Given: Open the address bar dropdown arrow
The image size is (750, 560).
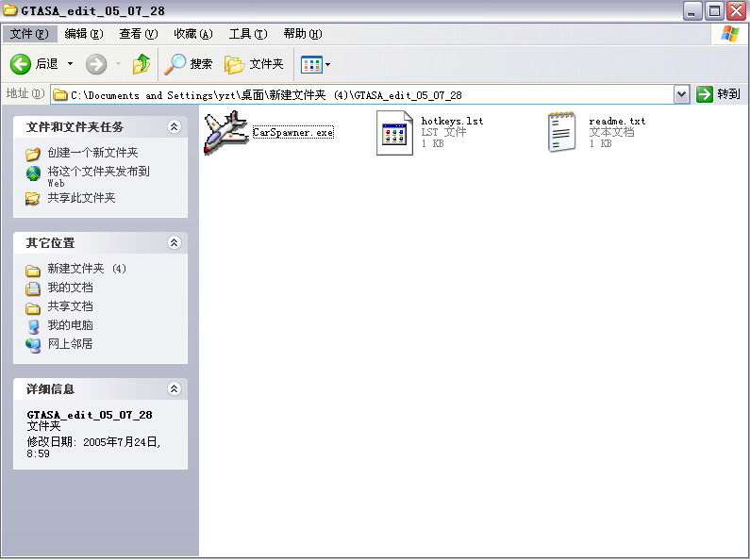Looking at the screenshot, I should 682,94.
